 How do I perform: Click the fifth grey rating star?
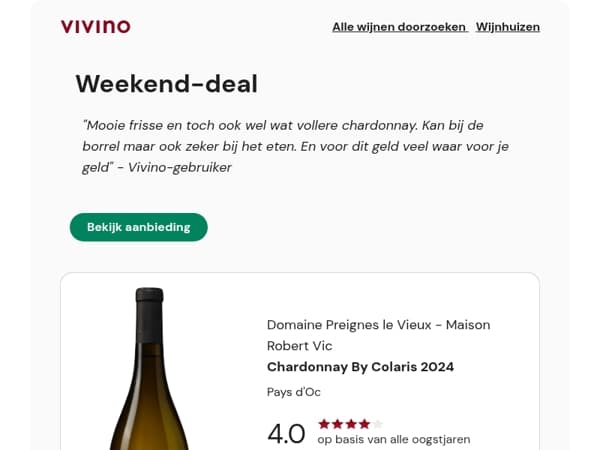378,424
